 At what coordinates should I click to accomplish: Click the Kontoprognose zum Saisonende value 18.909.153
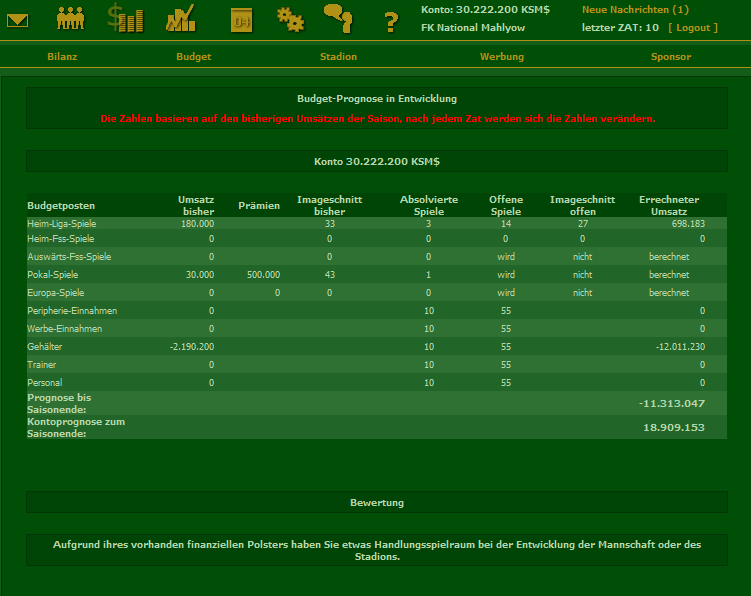(x=673, y=427)
